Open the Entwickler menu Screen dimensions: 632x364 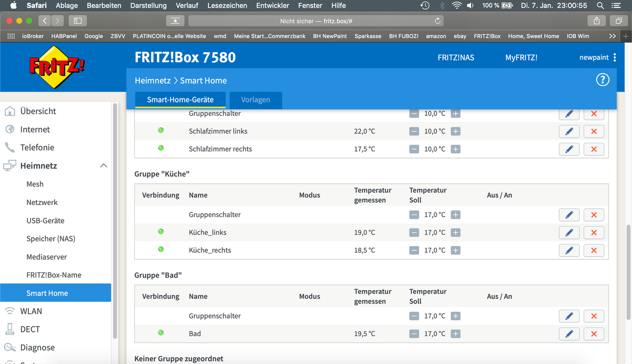272,5
